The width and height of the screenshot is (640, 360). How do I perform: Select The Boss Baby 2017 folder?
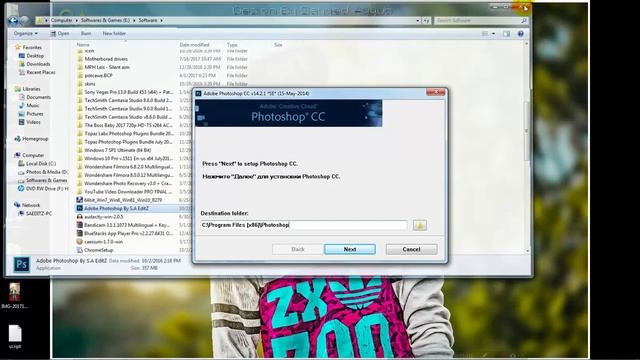point(128,125)
